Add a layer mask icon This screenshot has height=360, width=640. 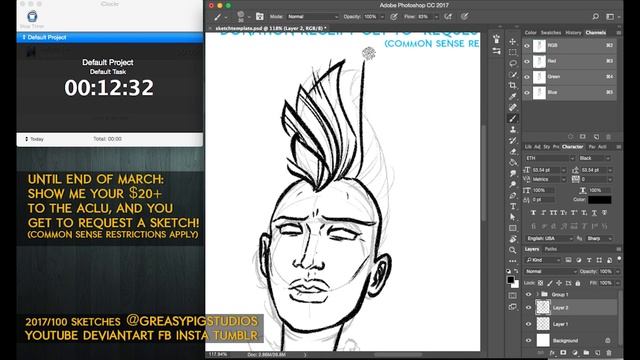[x=563, y=353]
